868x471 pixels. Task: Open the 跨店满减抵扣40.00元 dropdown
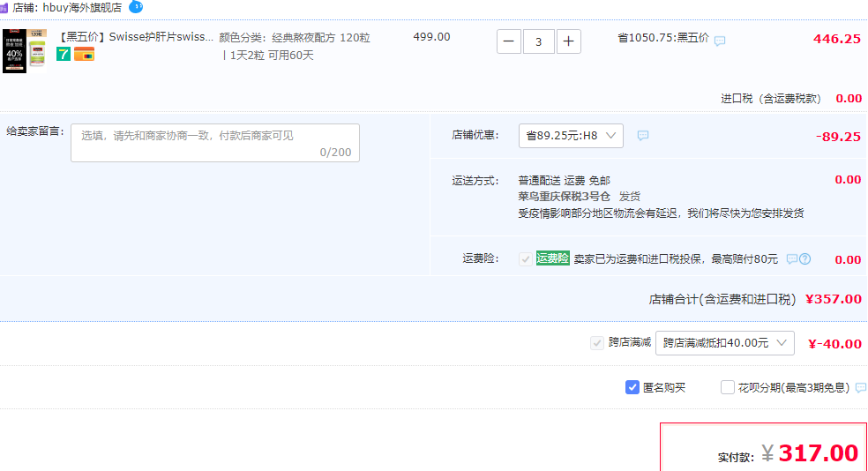(x=724, y=343)
